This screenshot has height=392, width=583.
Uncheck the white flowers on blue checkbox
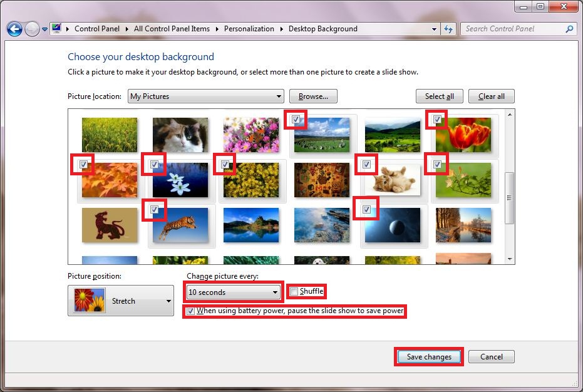[154, 164]
